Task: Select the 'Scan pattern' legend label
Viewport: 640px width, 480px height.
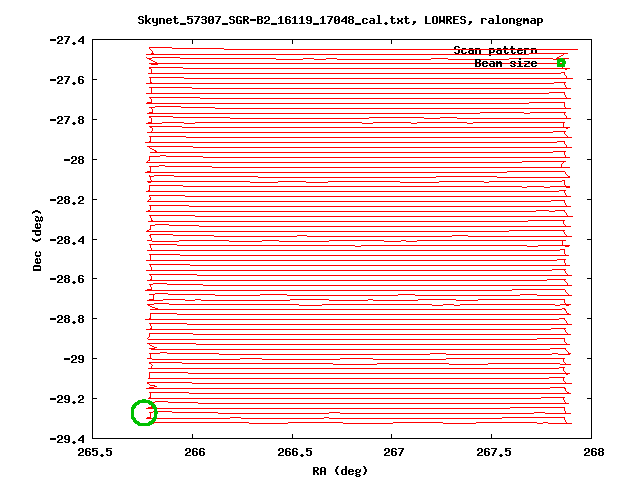Action: click(495, 51)
